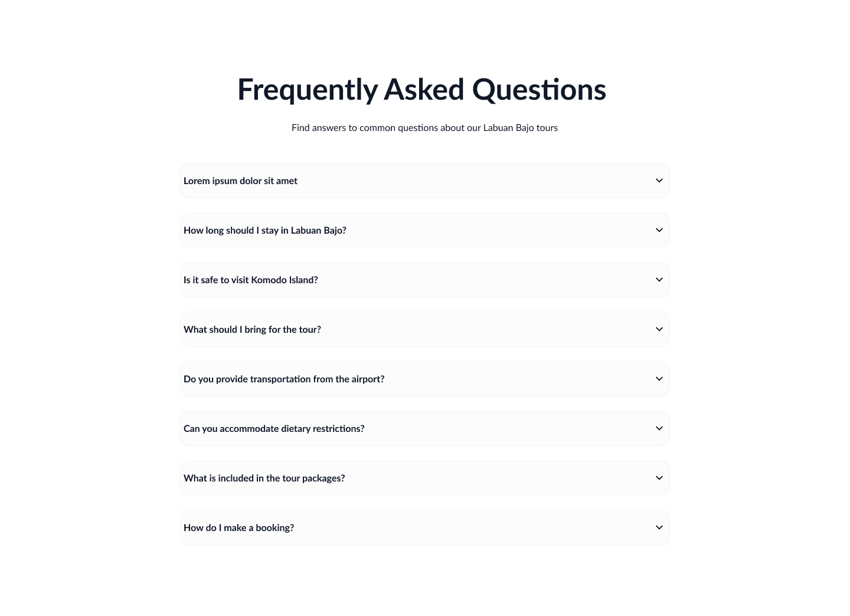The image size is (850, 616).
Task: Click the 'Frequently Asked Questions' heading
Action: pos(421,89)
